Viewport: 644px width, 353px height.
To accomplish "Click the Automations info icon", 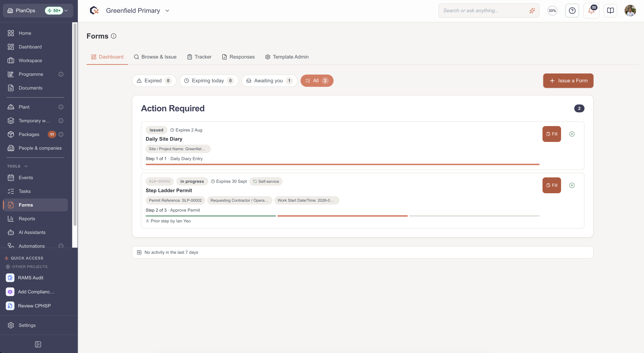I will click(61, 246).
